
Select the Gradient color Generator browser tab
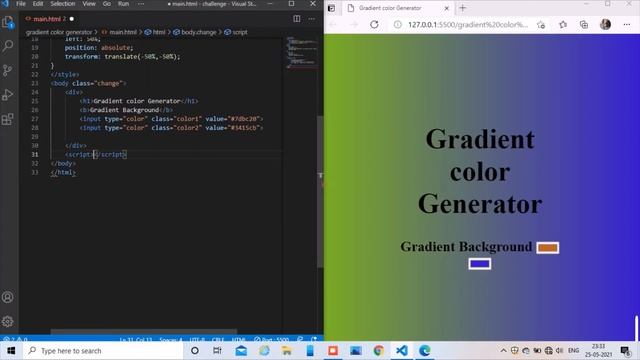[395, 8]
